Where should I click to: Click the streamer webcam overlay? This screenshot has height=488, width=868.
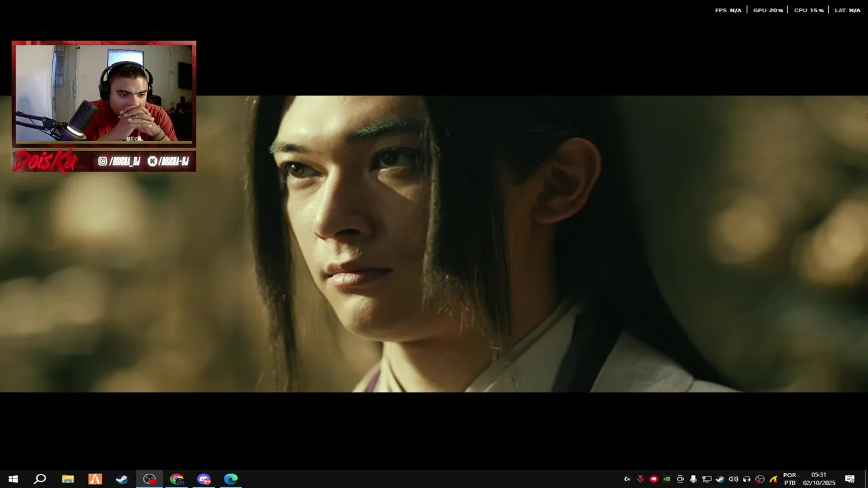[104, 94]
